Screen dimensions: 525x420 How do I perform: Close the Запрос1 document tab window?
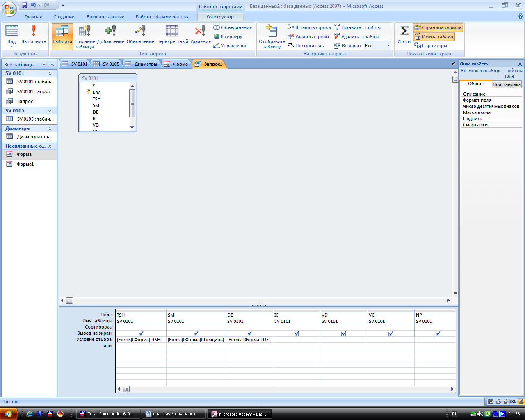coord(453,64)
